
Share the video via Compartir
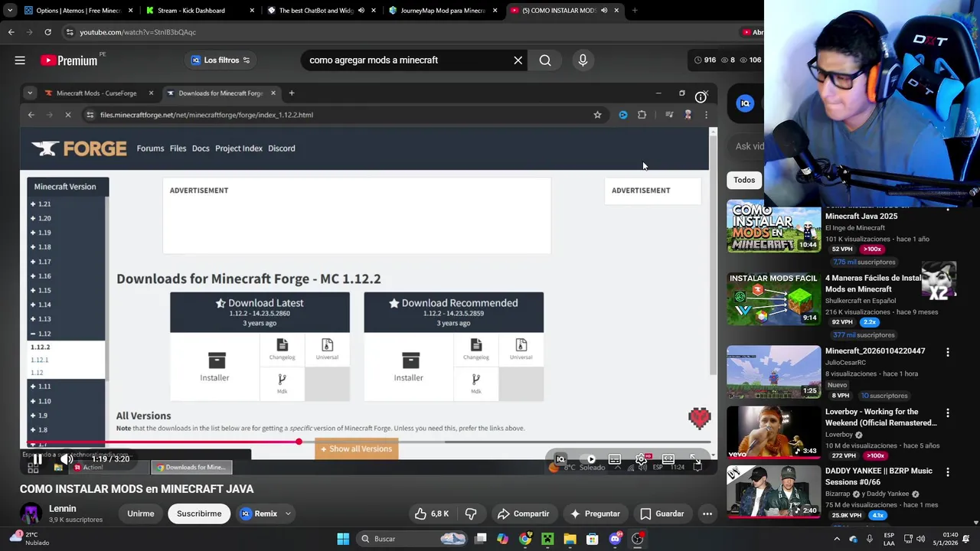[523, 514]
